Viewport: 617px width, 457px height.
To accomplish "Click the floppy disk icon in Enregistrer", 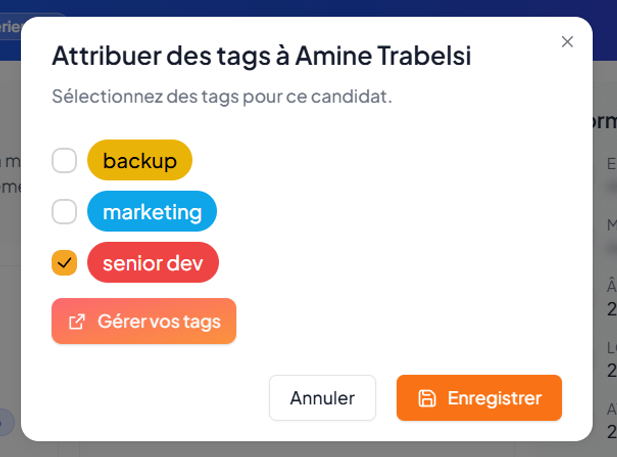I will [x=427, y=398].
